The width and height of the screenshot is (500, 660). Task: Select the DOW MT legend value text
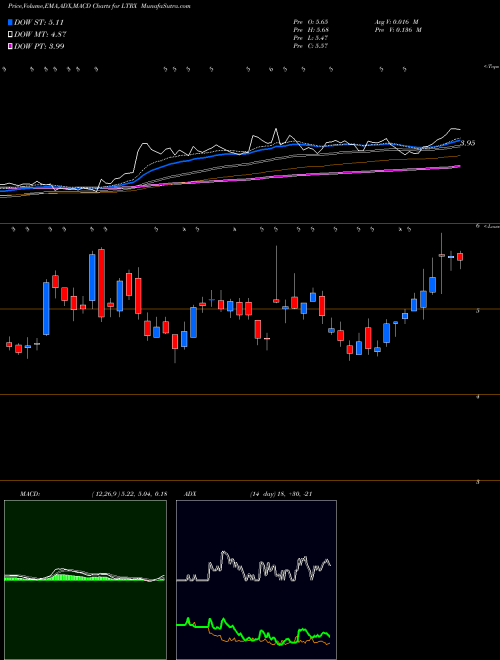[x=40, y=35]
